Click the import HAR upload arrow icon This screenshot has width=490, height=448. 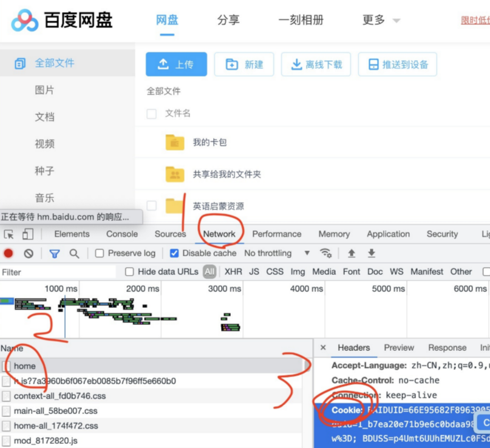pyautogui.click(x=351, y=253)
